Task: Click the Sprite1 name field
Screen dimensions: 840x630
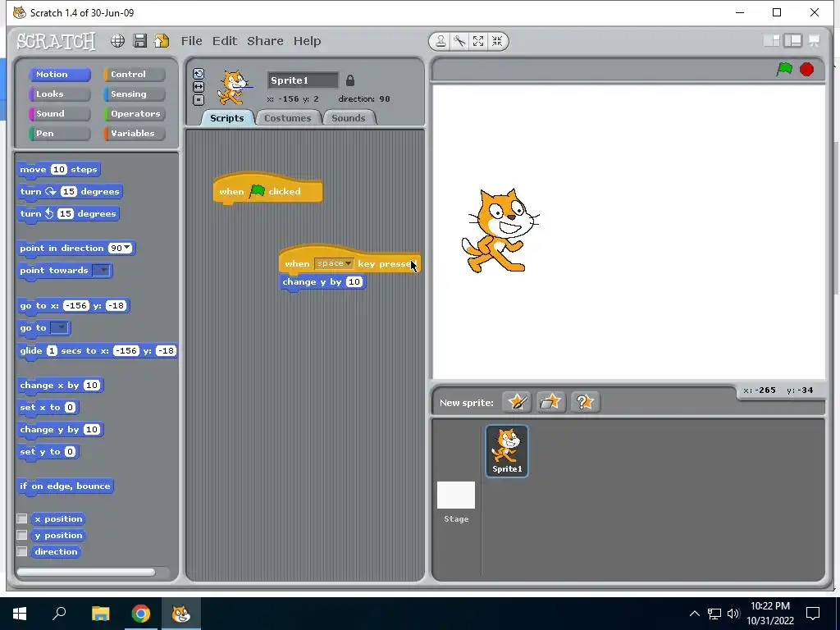Action: click(304, 80)
